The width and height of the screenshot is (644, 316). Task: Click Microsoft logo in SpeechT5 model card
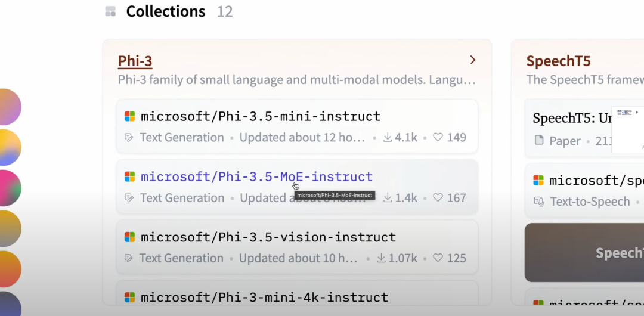538,180
